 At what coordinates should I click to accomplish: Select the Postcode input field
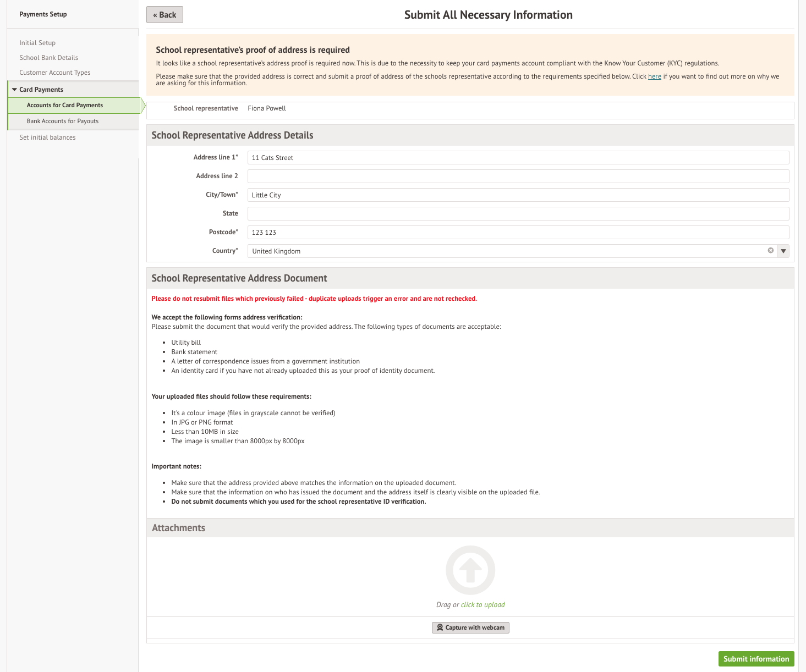coord(518,233)
